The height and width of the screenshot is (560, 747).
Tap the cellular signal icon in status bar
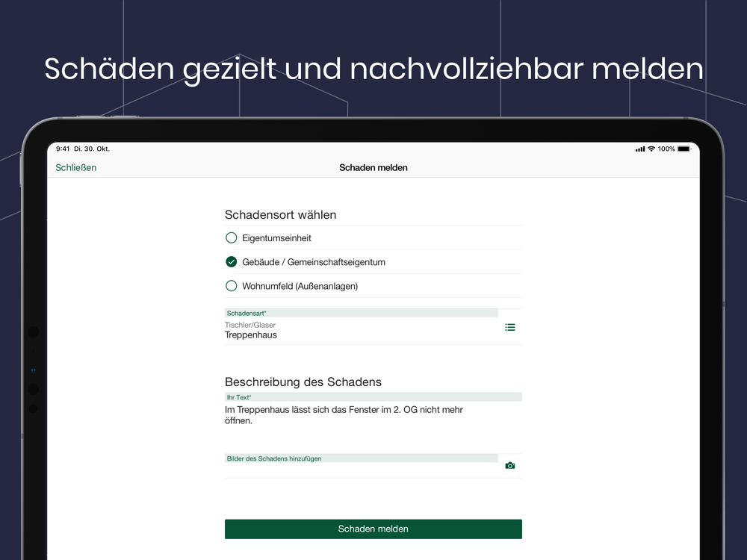coord(640,149)
